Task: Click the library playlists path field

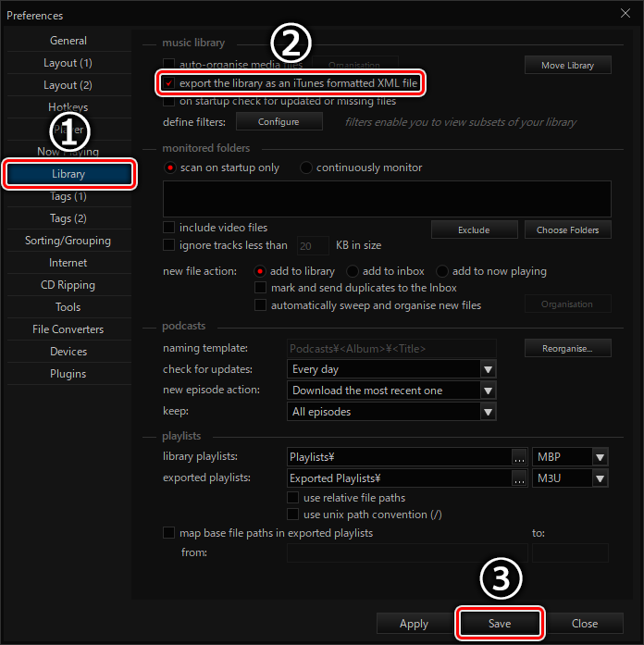Action: (x=400, y=457)
